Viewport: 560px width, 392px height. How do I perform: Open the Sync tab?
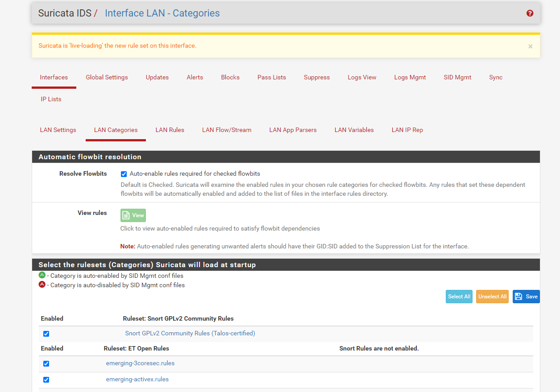(496, 77)
